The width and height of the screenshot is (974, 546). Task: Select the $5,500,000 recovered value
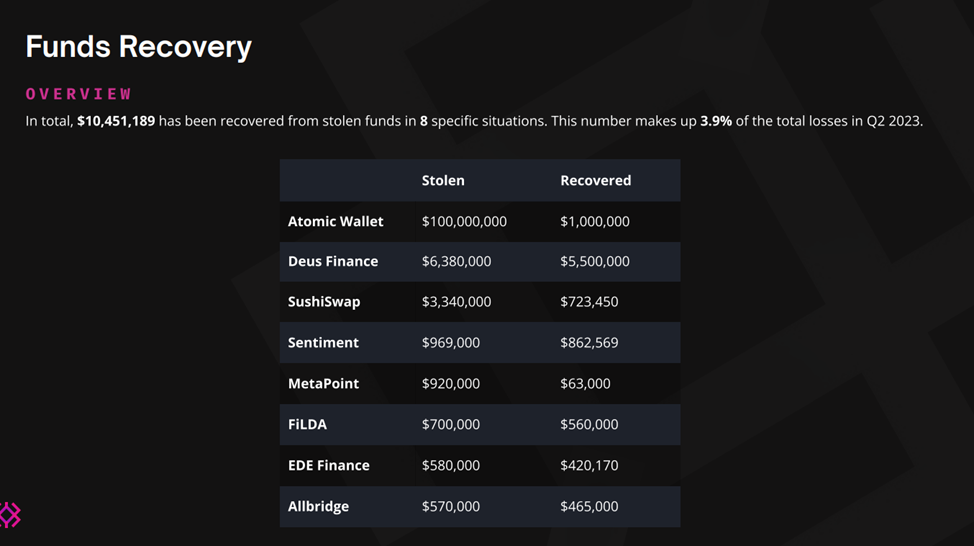[x=595, y=261]
